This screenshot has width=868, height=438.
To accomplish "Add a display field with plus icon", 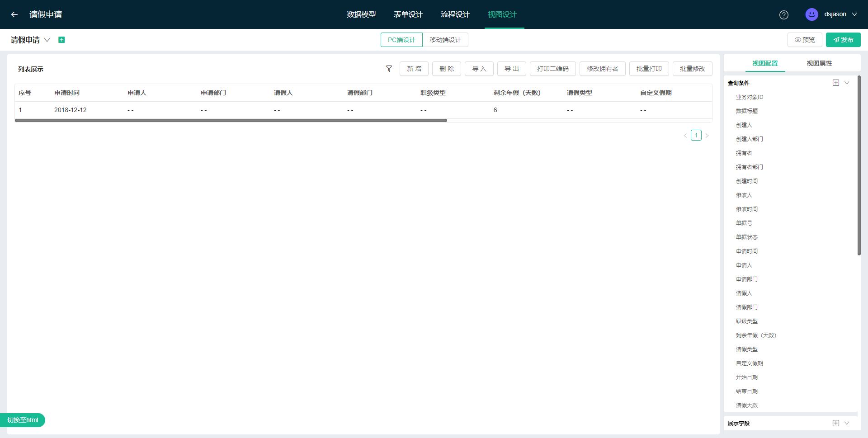I will coord(836,423).
